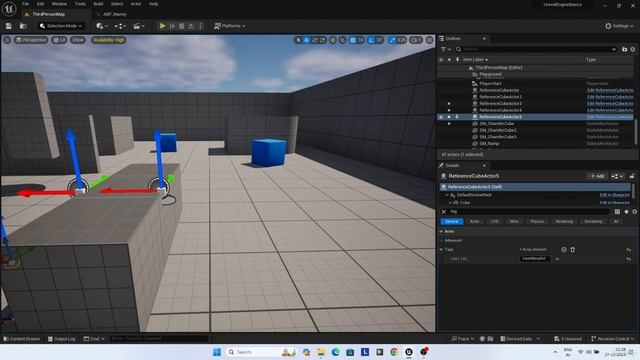Activate the Scale gizmo tool in viewport
The image size is (640, 360).
pyautogui.click(x=322, y=40)
